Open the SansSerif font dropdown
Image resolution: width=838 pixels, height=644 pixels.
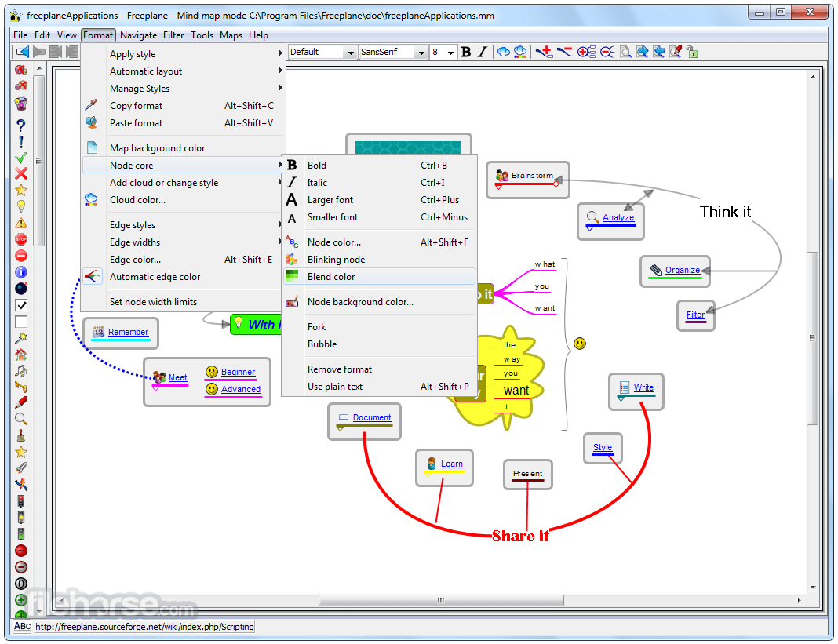click(421, 53)
